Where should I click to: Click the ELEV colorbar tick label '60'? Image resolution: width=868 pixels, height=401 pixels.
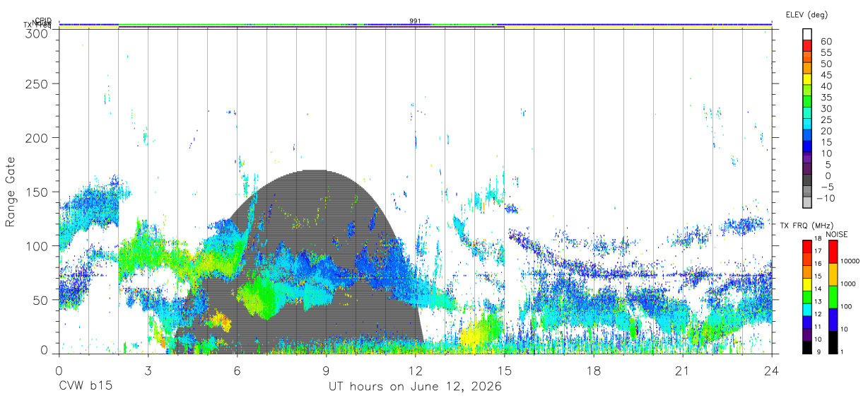point(826,41)
